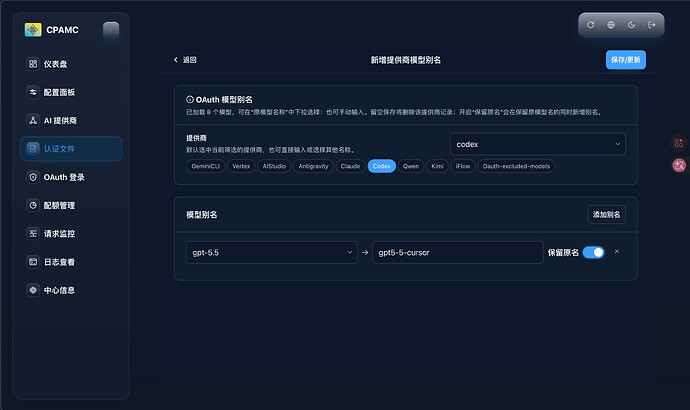Click the 请求监控 sidebar icon
690x410 pixels.
pos(33,234)
